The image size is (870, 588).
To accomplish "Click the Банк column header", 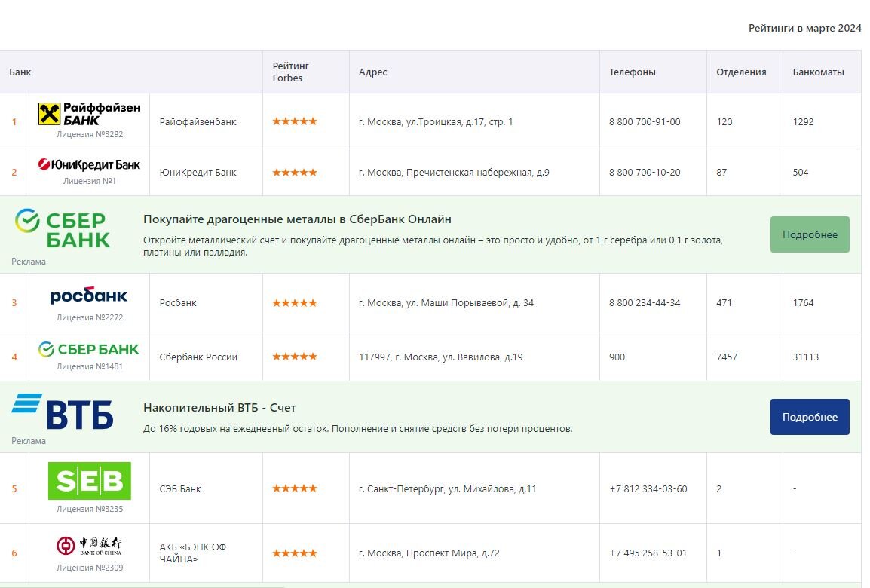I will point(20,72).
